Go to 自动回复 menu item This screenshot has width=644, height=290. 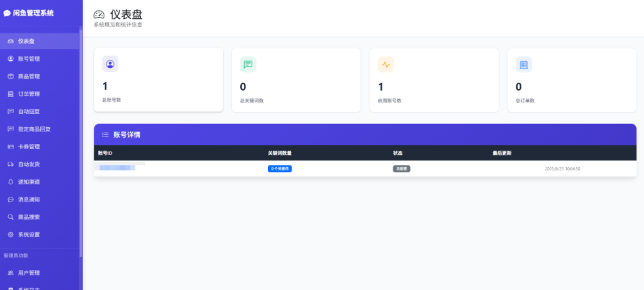coord(29,112)
